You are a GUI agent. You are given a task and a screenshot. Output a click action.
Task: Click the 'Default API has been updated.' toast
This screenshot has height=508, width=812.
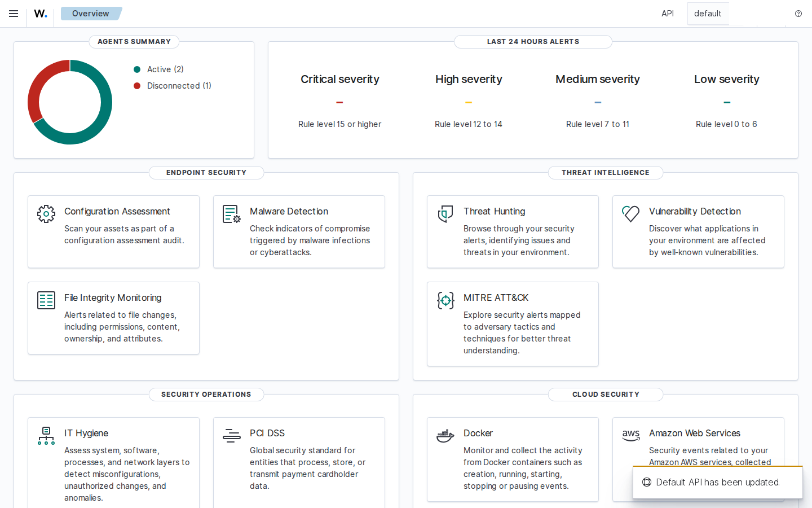click(717, 482)
